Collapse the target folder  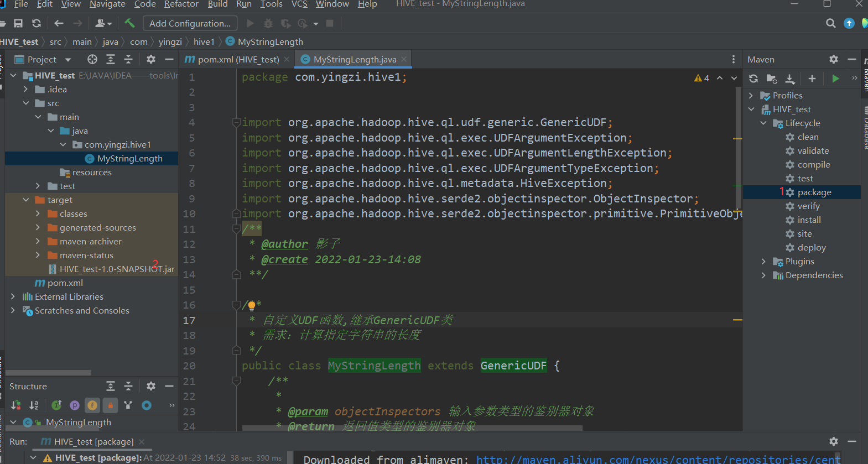click(26, 200)
